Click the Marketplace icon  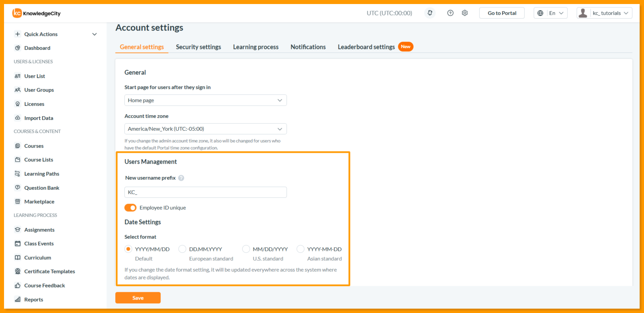tap(17, 202)
